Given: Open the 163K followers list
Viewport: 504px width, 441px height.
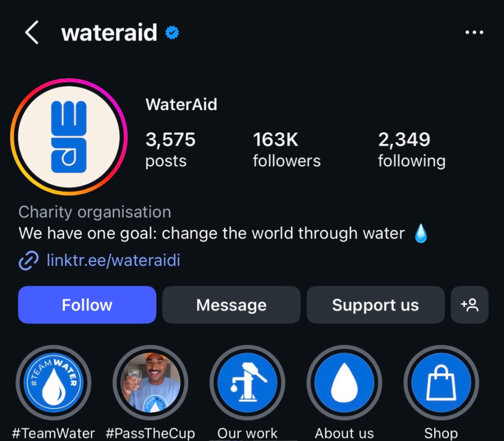Looking at the screenshot, I should pyautogui.click(x=286, y=149).
